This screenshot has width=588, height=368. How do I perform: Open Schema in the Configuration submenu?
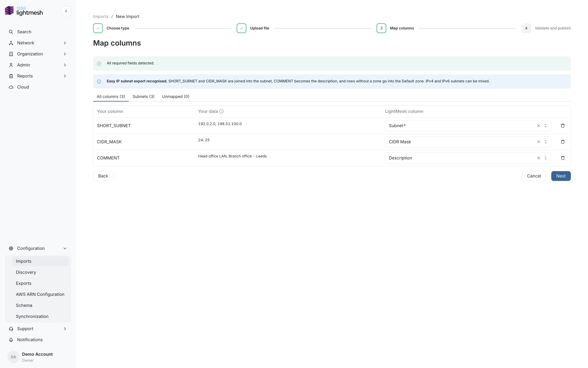pos(40,305)
